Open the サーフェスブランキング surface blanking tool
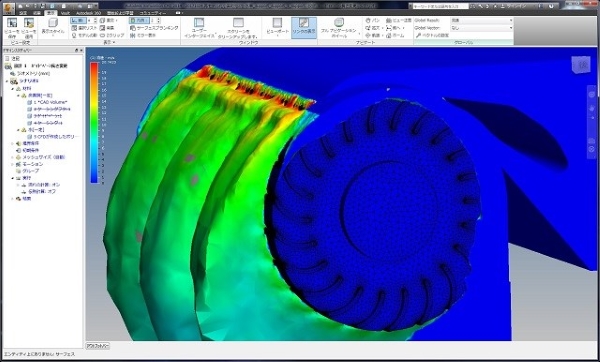Screen dimensions: 600x362 click(154, 28)
